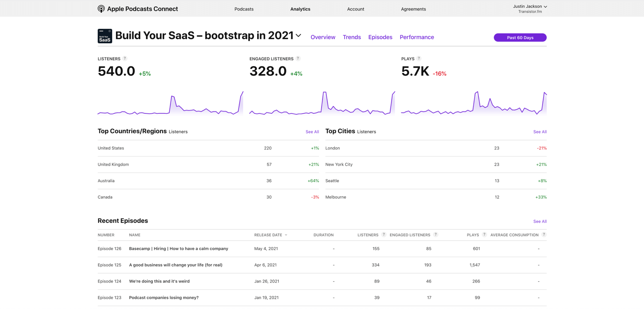Sort by Release Date column arrow
Screen dimensions: 644x325
[x=286, y=235]
